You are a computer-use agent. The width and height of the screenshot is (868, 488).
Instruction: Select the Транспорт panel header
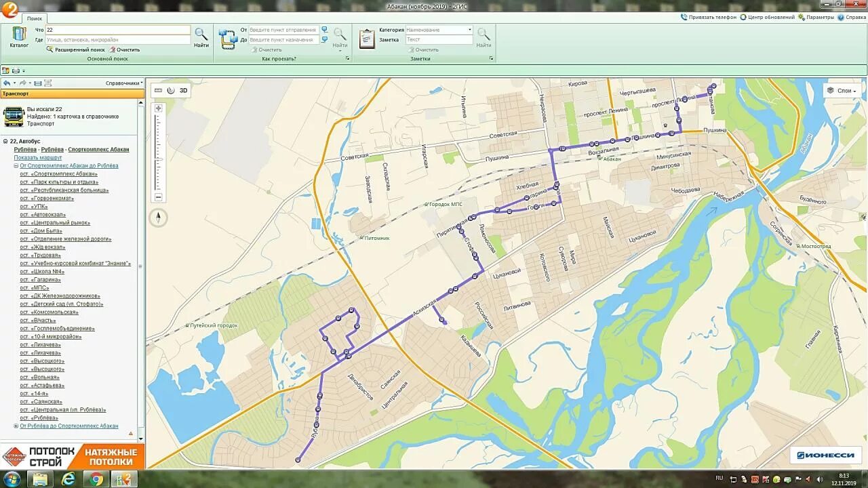(x=72, y=94)
